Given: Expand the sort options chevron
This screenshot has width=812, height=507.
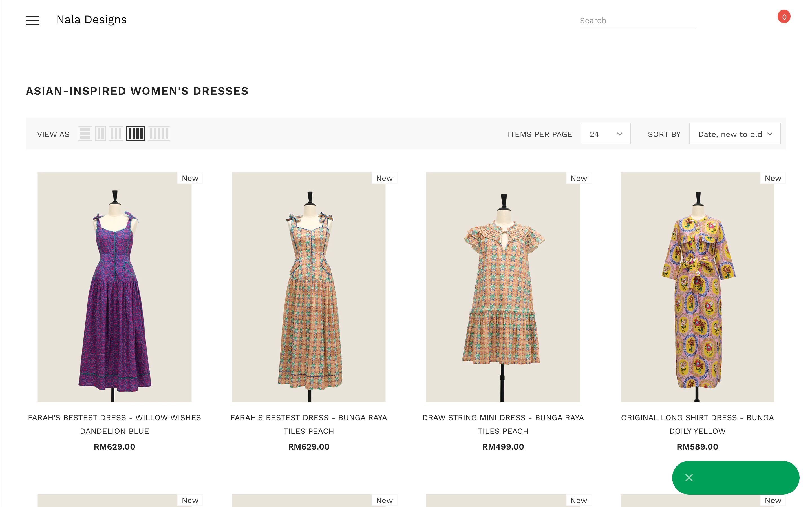Looking at the screenshot, I should tap(770, 134).
